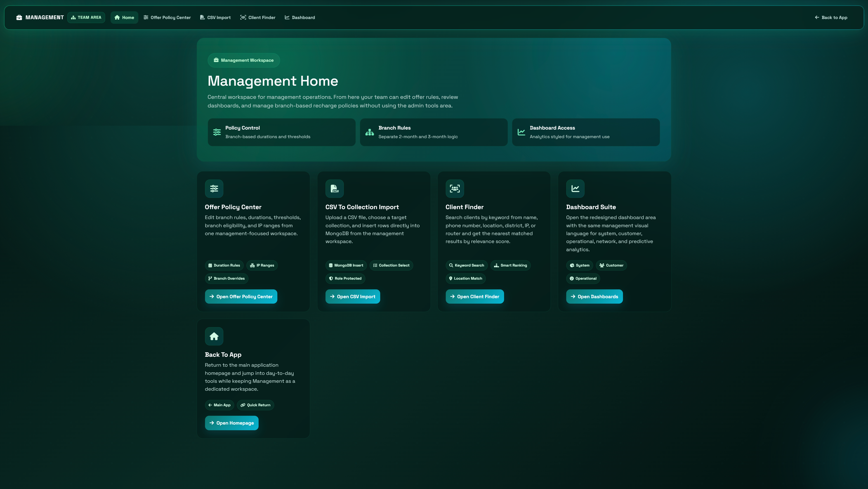The image size is (868, 489).
Task: Open Dashboards from the Dashboard Suite card
Action: (594, 296)
